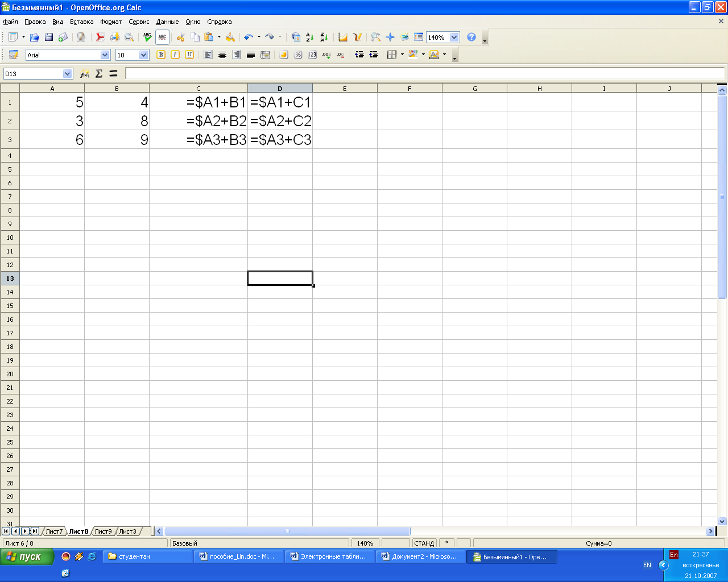Open the Правка menu

pyautogui.click(x=35, y=22)
